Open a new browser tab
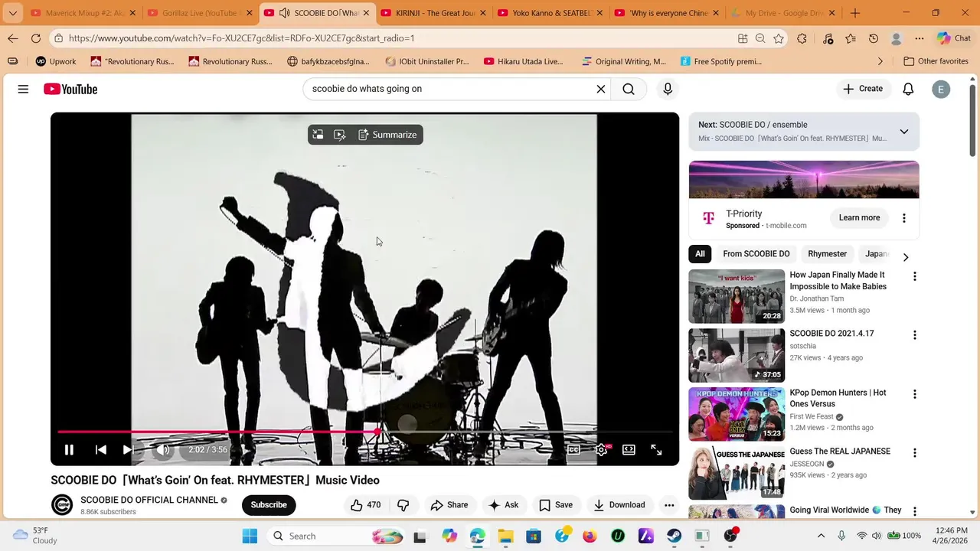Image resolution: width=980 pixels, height=551 pixels. (855, 13)
